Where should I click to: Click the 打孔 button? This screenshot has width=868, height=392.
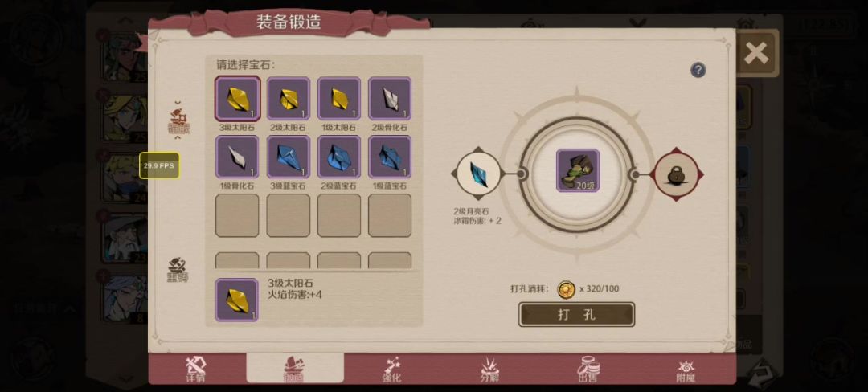coord(576,315)
